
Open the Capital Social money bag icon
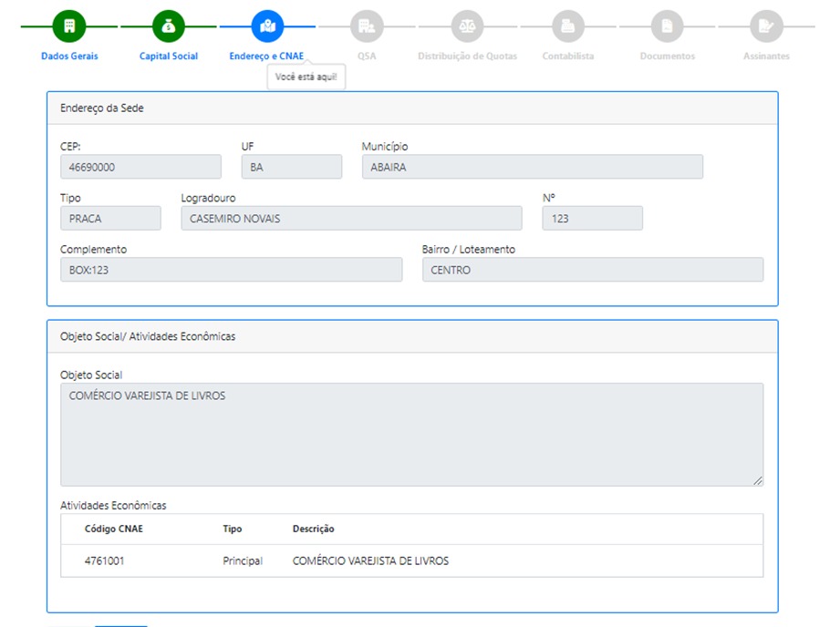pyautogui.click(x=169, y=26)
